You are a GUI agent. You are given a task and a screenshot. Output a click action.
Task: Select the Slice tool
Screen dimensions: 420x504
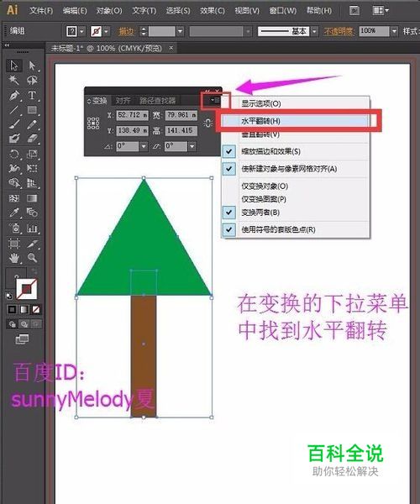click(x=32, y=244)
